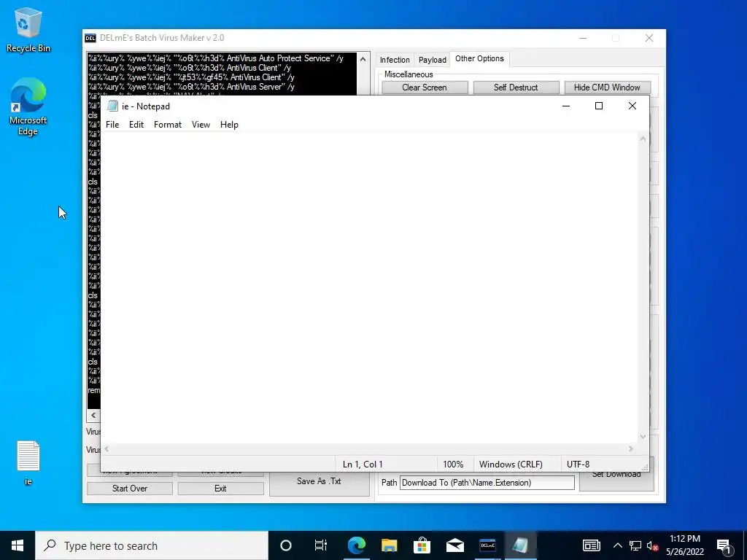Switch to the Infection tab

point(395,60)
